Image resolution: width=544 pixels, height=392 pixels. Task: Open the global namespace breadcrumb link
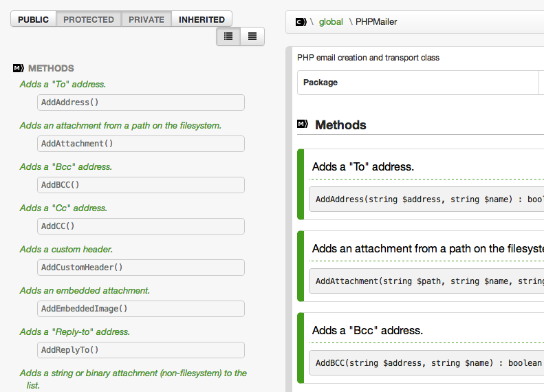331,22
